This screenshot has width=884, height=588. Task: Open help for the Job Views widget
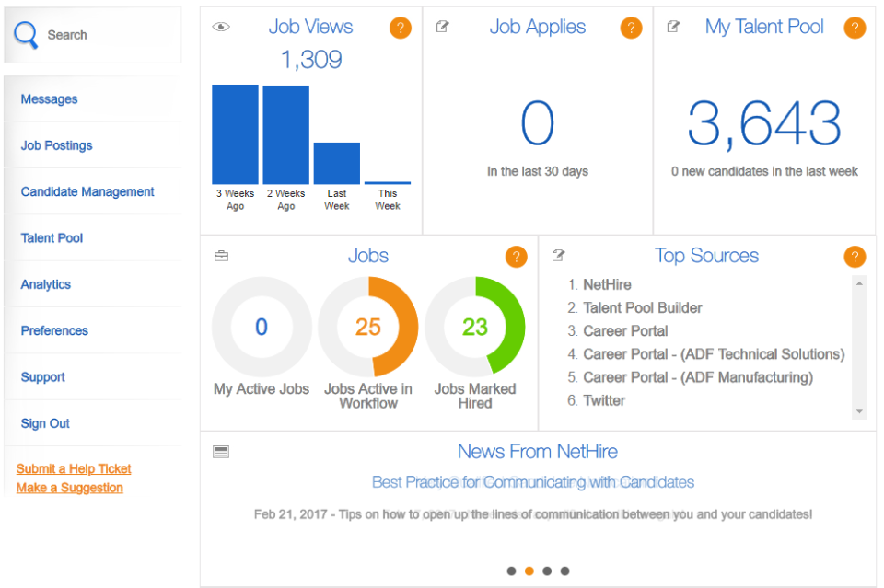point(401,28)
